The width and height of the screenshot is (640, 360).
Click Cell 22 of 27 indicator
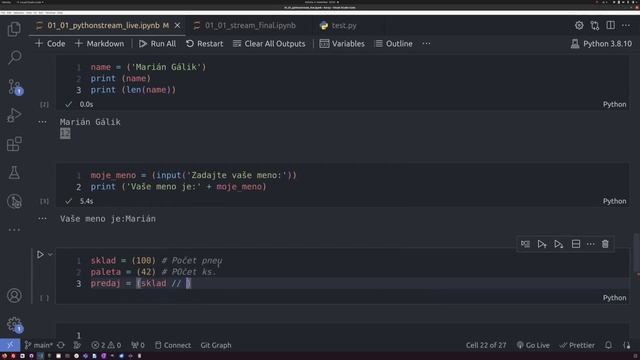[x=486, y=345]
